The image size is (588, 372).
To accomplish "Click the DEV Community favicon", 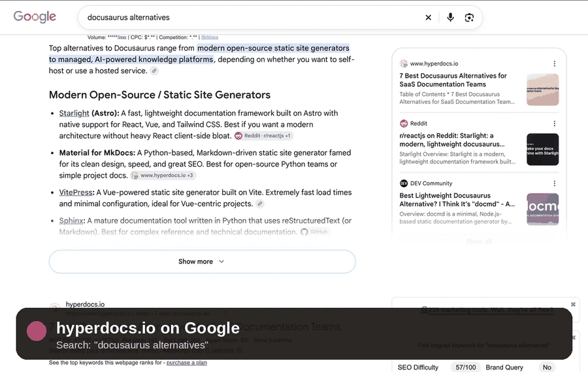I will [404, 183].
